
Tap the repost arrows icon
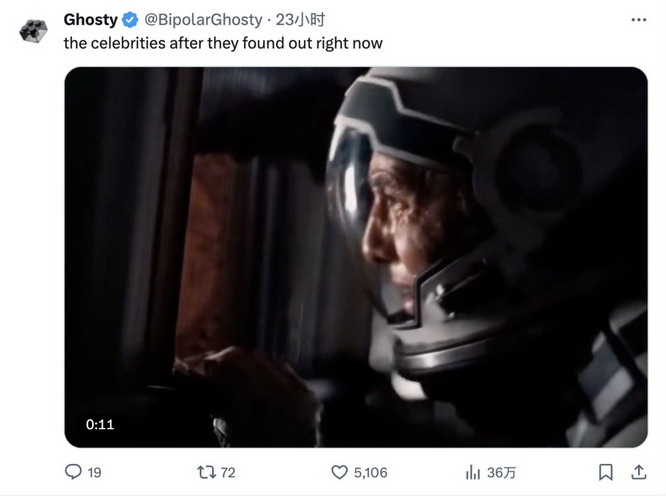coord(206,472)
